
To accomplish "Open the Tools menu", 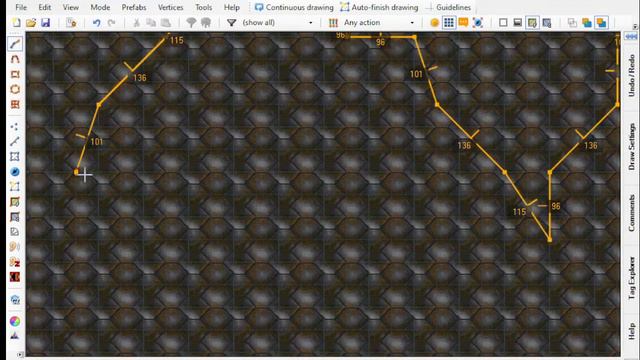I will pos(203,7).
